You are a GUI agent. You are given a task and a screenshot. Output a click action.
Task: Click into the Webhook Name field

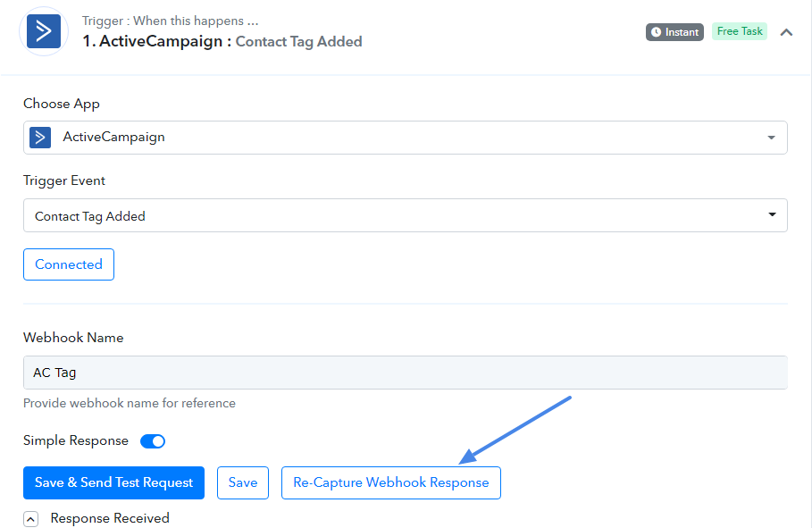405,372
